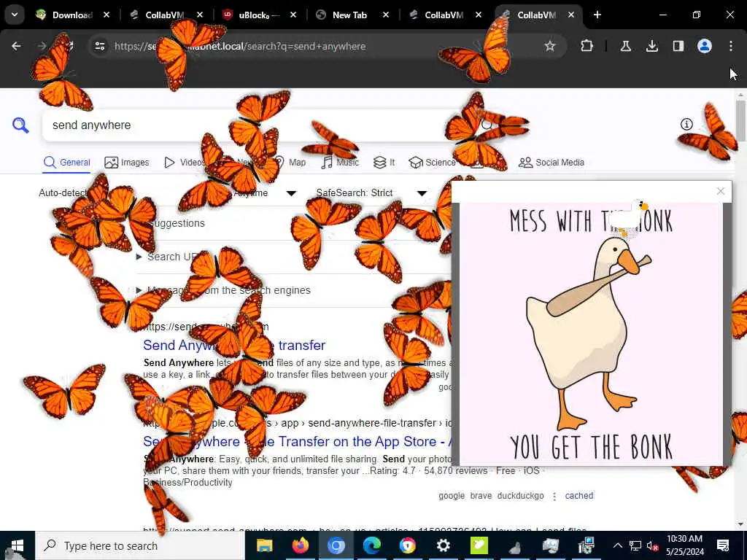747x560 pixels.
Task: Add a new tab with the plus button
Action: click(597, 15)
